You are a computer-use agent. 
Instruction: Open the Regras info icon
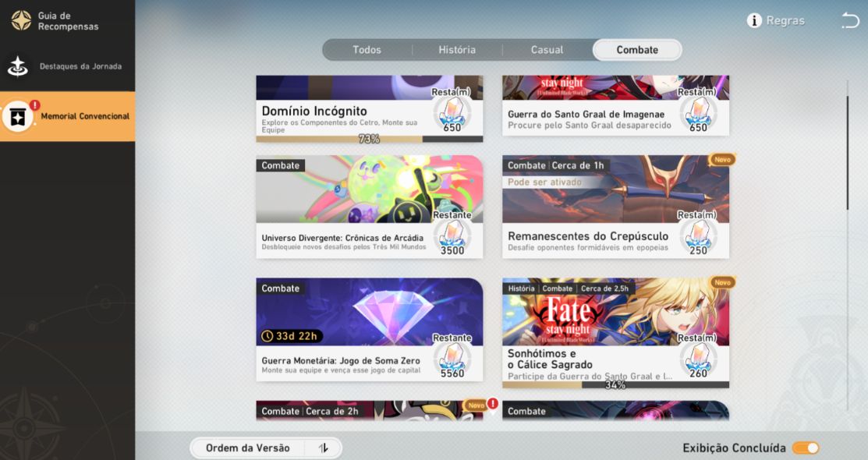coord(754,20)
